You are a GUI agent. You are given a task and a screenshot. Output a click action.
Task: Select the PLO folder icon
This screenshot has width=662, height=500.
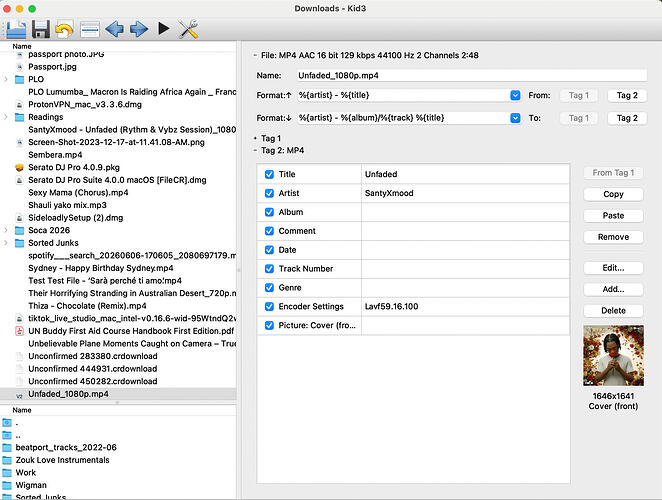[19, 79]
